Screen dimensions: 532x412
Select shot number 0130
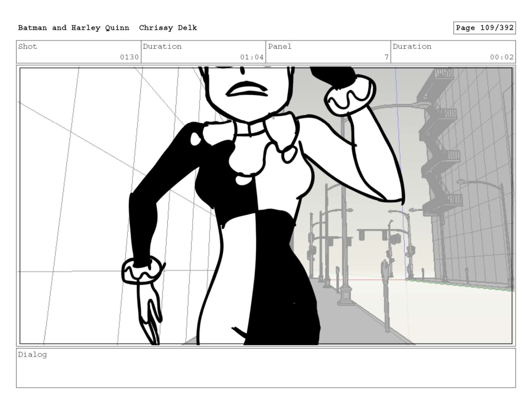pyautogui.click(x=129, y=57)
